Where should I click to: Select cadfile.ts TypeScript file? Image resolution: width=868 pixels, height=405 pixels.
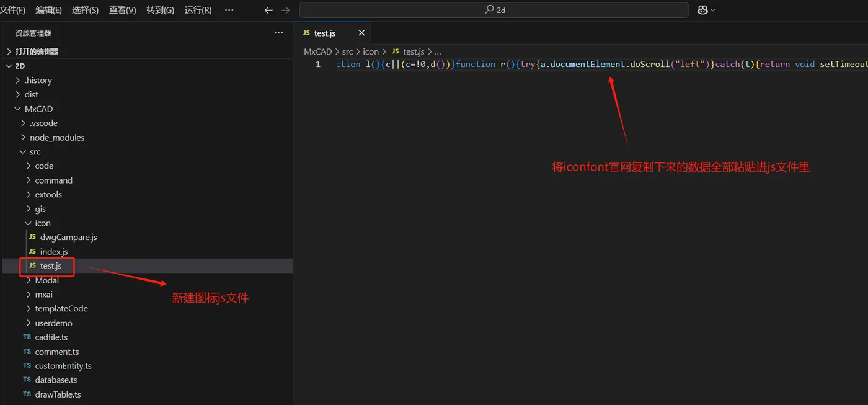[51, 337]
